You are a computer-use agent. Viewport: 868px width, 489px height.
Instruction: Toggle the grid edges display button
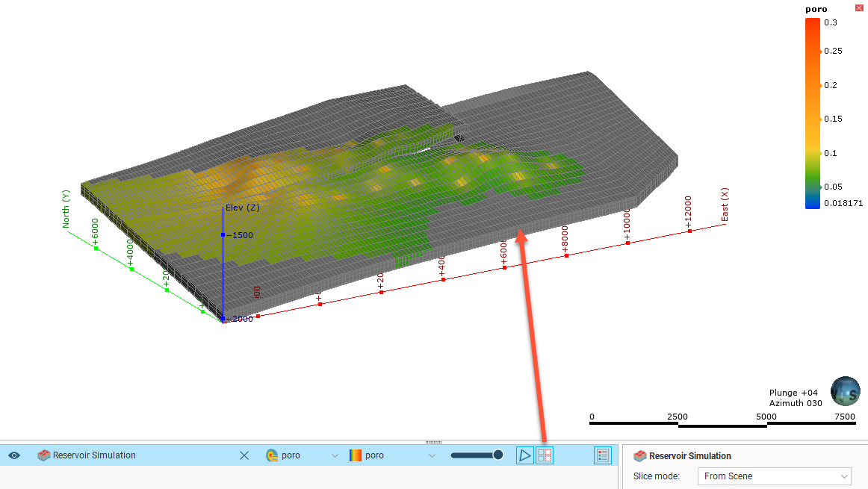click(545, 455)
